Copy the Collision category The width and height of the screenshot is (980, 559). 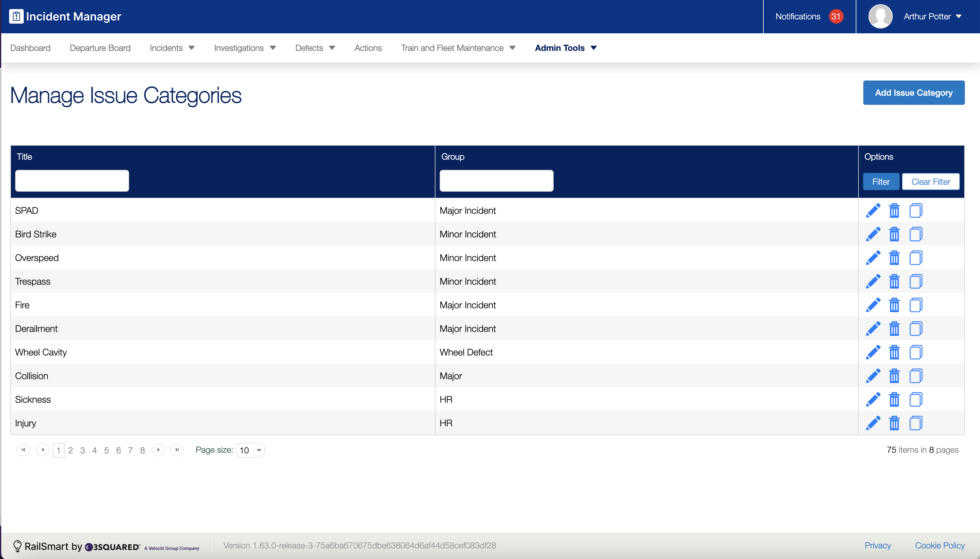[x=915, y=376]
